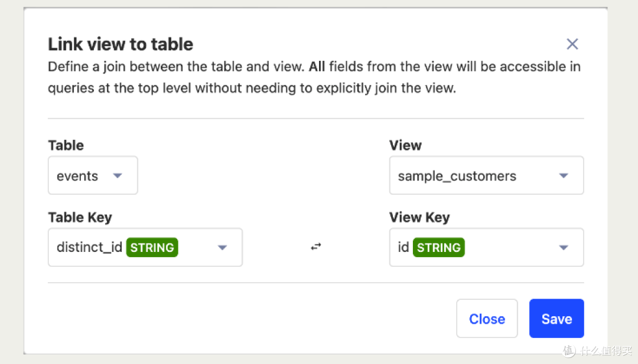Click the watermark logo in bottom-right corner
This screenshot has width=638, height=364.
pyautogui.click(x=569, y=350)
